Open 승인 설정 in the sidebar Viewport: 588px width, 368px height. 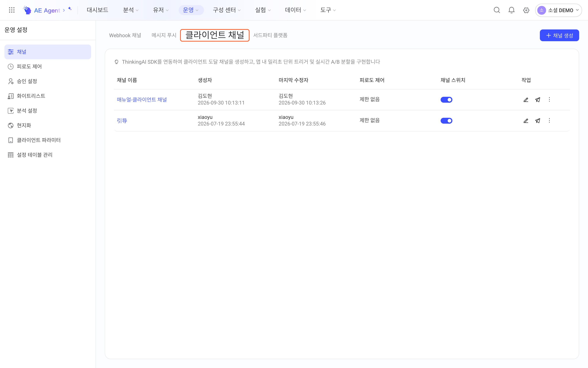click(x=48, y=81)
